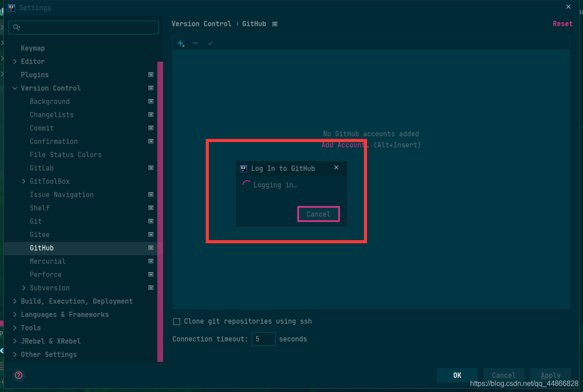Click the search magnifier icon

click(16, 28)
